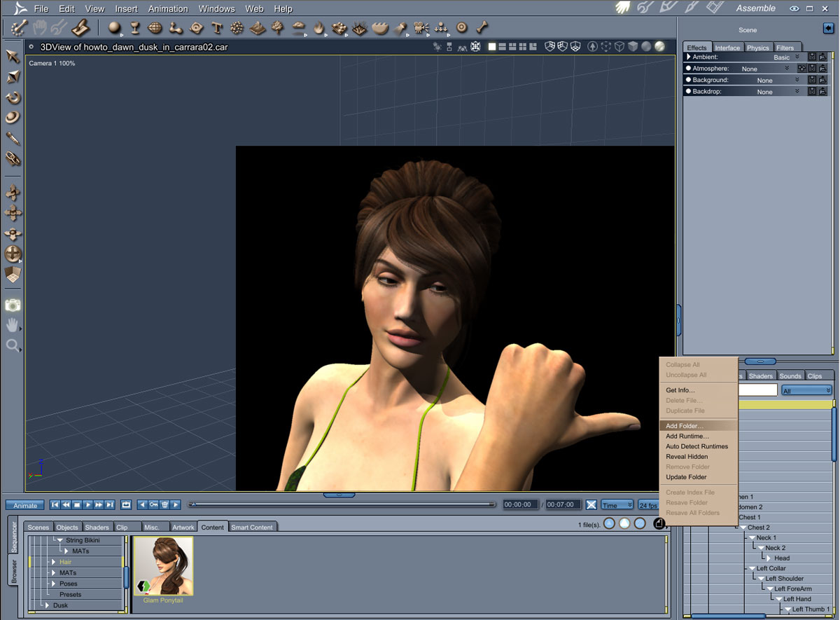Image resolution: width=840 pixels, height=620 pixels.
Task: Switch to the Smart Content tab
Action: coord(252,527)
